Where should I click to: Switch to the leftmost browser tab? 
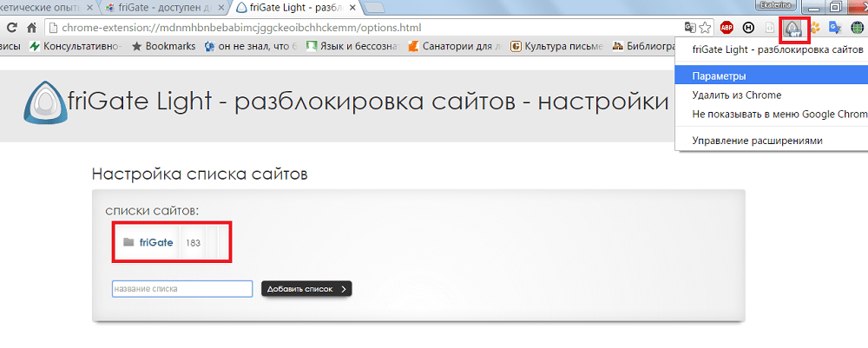pos(47,9)
